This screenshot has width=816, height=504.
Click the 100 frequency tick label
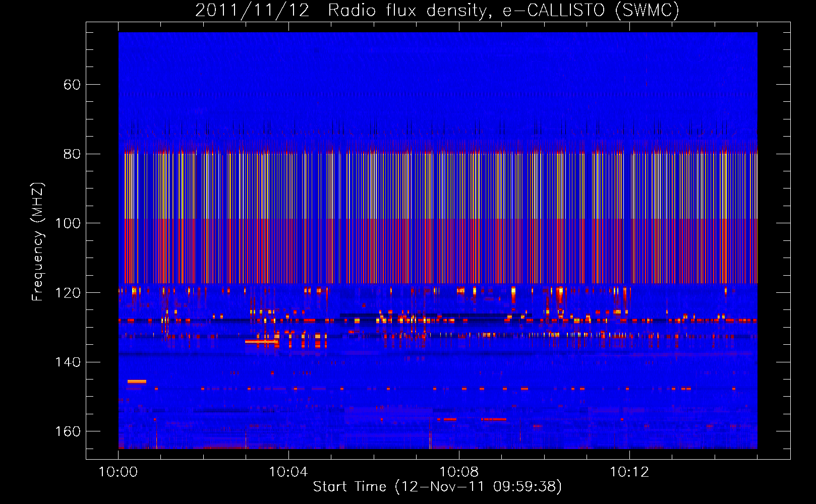point(68,223)
